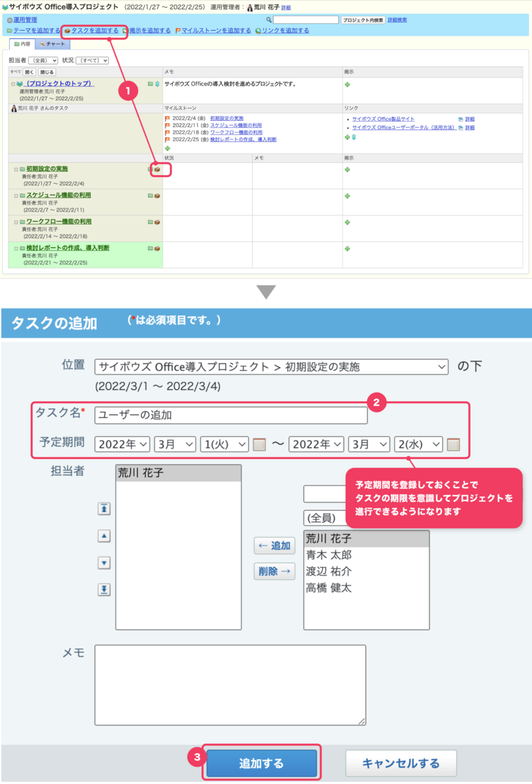Click green plus in 初期設定の実施 掲示 cell
The image size is (532, 784).
coord(347,169)
